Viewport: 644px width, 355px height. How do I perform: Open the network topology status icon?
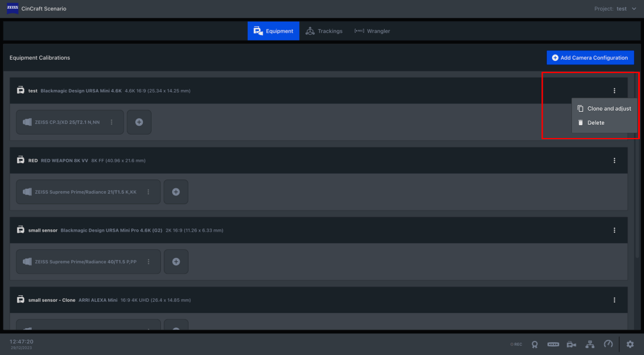(x=590, y=344)
